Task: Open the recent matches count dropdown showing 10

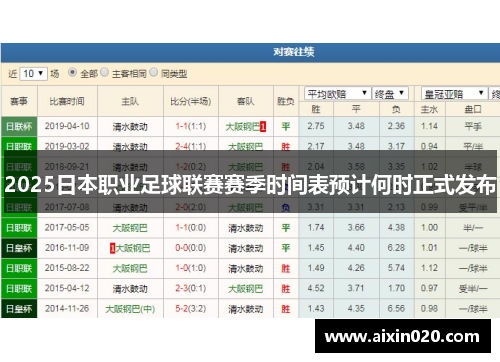Action: pyautogui.click(x=33, y=73)
